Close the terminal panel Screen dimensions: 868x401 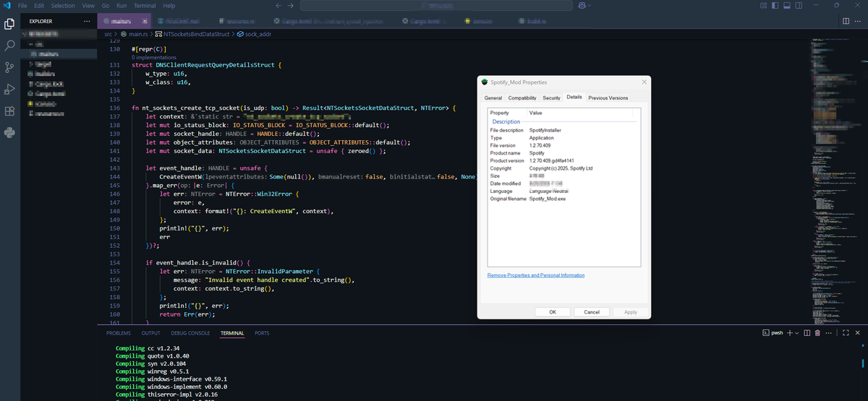(857, 333)
